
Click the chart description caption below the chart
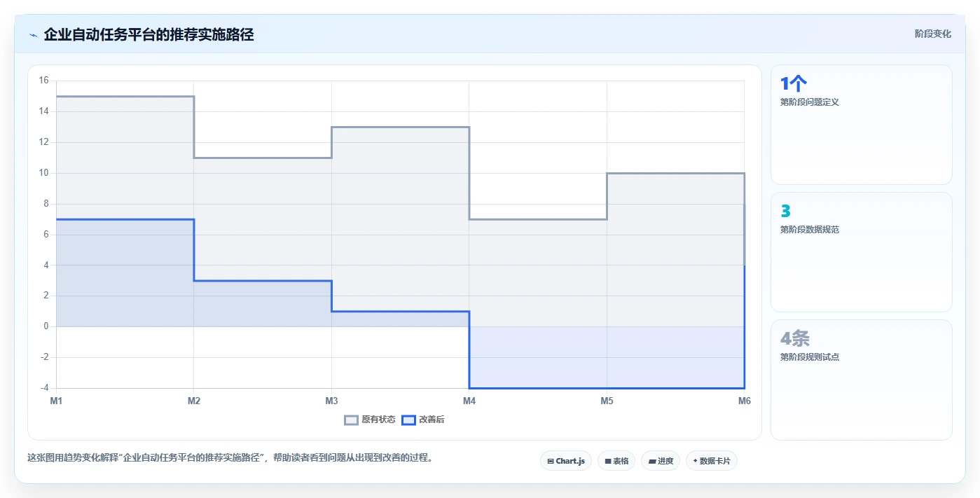230,458
